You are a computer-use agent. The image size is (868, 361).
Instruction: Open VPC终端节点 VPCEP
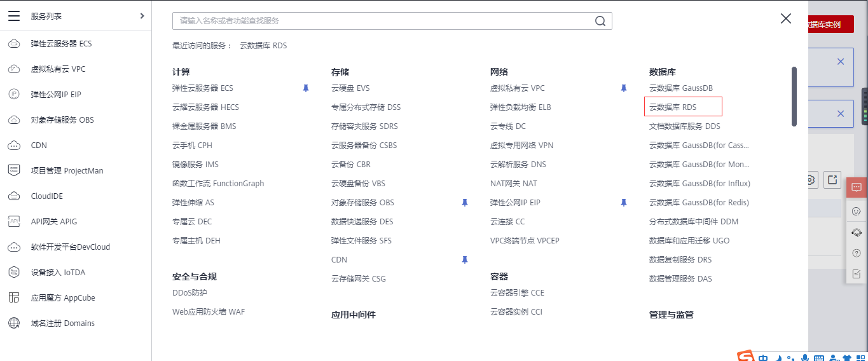coord(525,241)
